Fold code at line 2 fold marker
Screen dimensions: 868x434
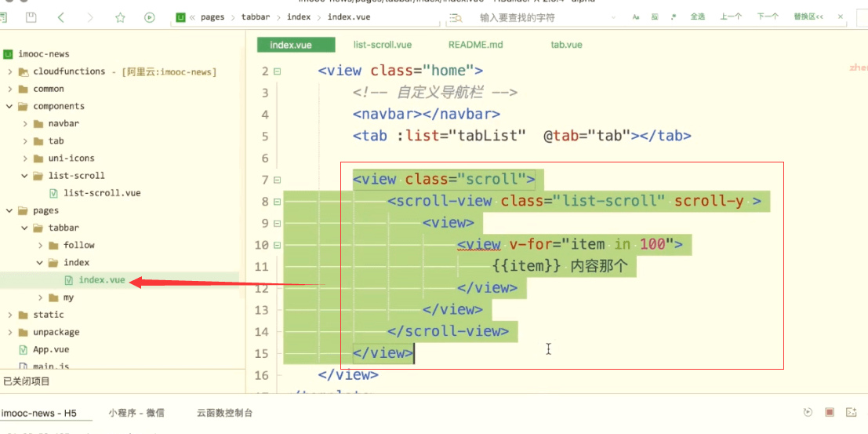[278, 71]
